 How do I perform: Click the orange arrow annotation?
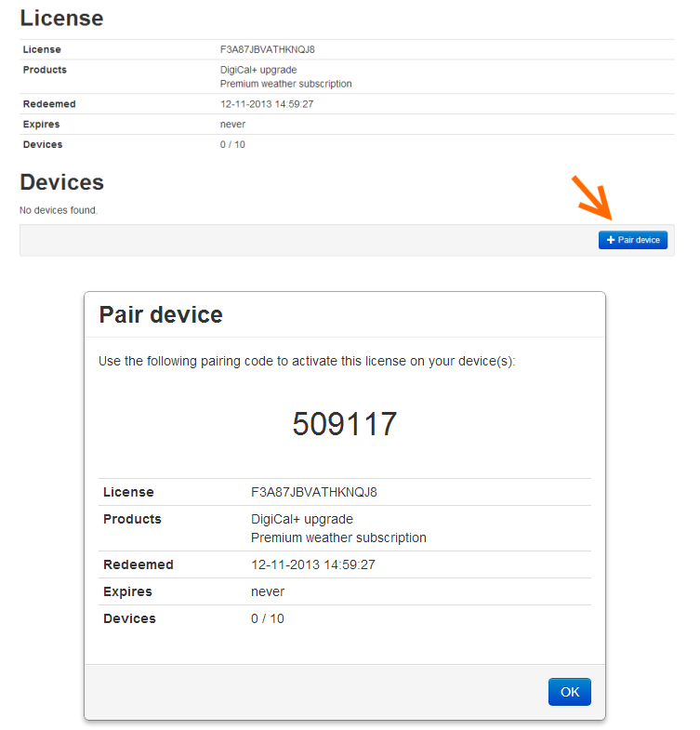[589, 197]
